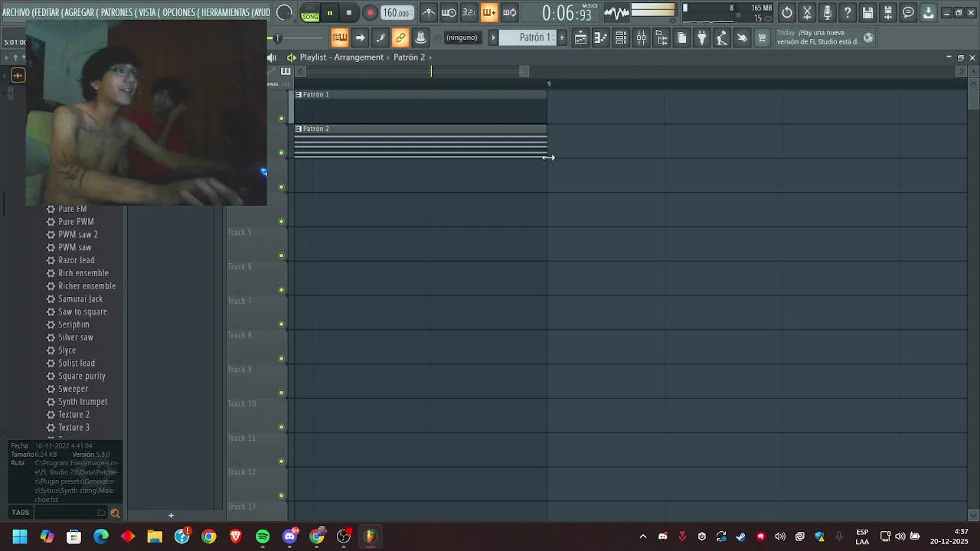Select the Razor lead preset
Image resolution: width=980 pixels, height=551 pixels.
77,260
